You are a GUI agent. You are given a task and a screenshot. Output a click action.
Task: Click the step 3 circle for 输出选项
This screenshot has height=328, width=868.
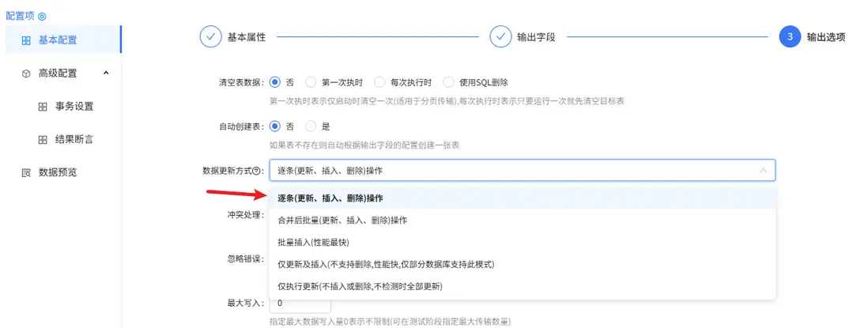pos(790,37)
